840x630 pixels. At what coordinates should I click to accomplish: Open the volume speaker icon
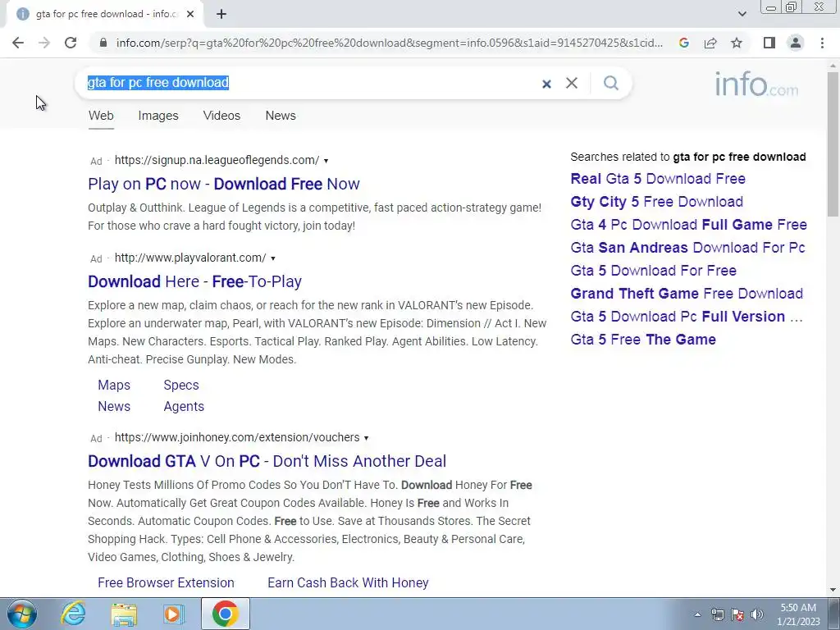(757, 614)
